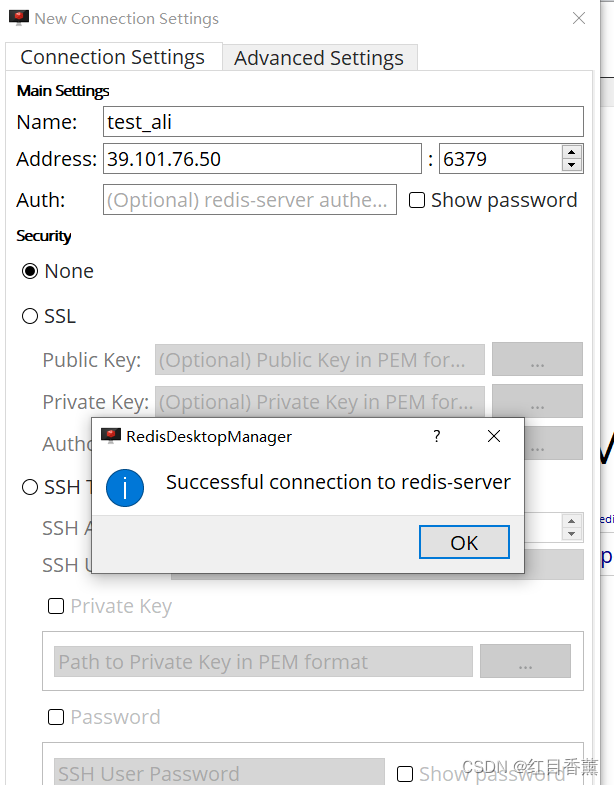Select the SSL security option
The height and width of the screenshot is (785, 614).
pyautogui.click(x=30, y=316)
